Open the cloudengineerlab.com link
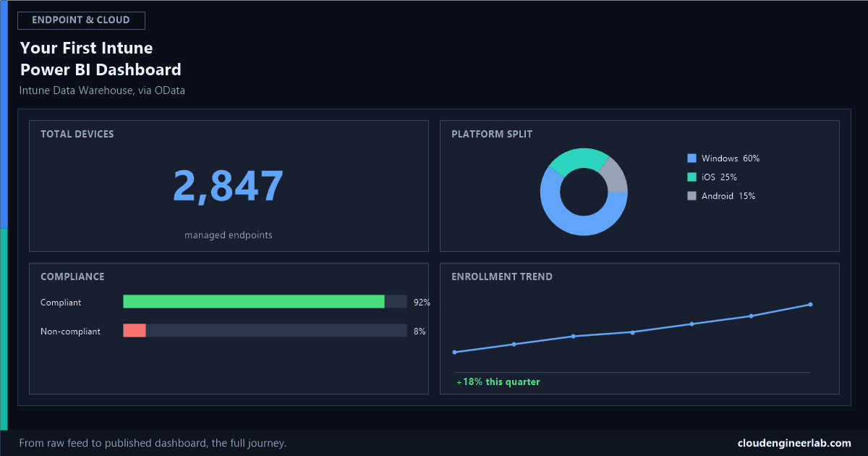Screen dimensions: 868x456 tap(794, 443)
